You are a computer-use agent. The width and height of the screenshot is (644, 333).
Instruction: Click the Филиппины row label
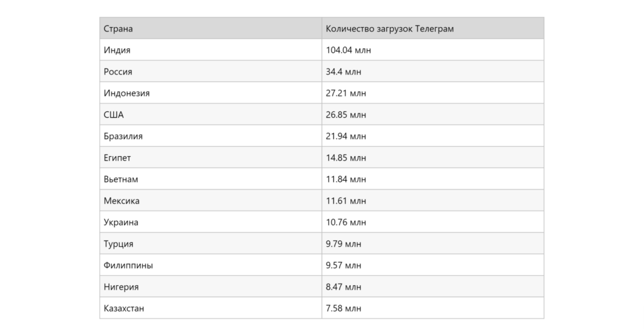click(x=128, y=266)
